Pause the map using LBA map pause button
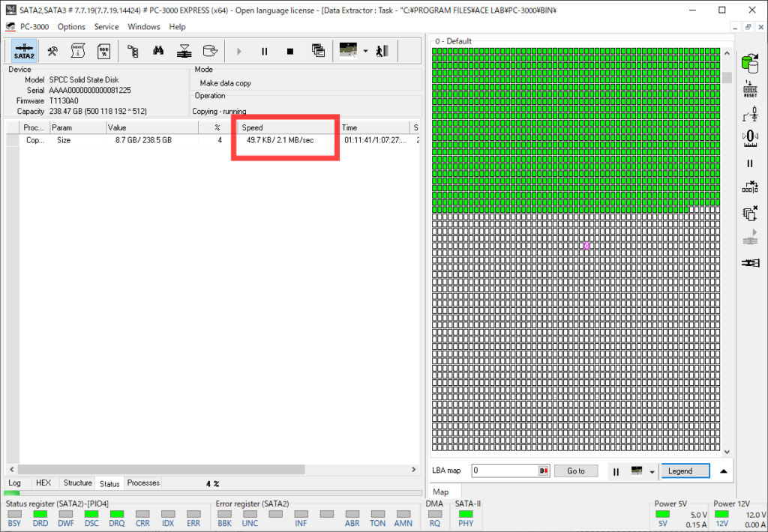This screenshot has height=532, width=768. [x=616, y=471]
